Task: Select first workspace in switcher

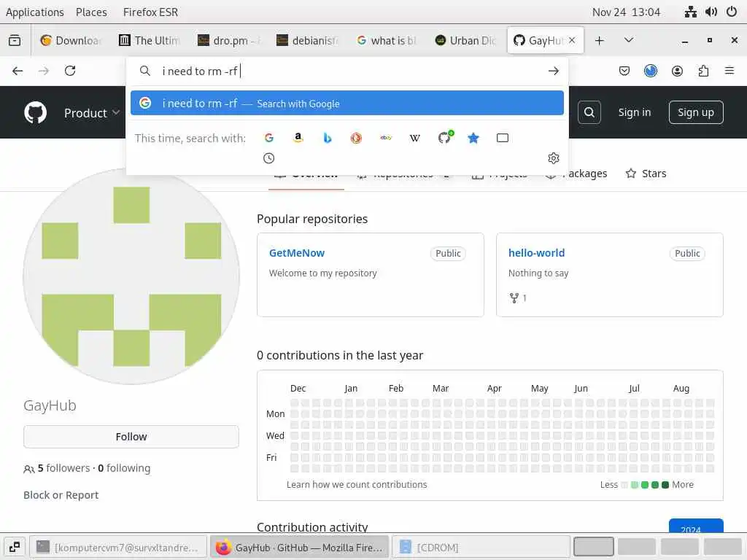Action: click(x=593, y=547)
